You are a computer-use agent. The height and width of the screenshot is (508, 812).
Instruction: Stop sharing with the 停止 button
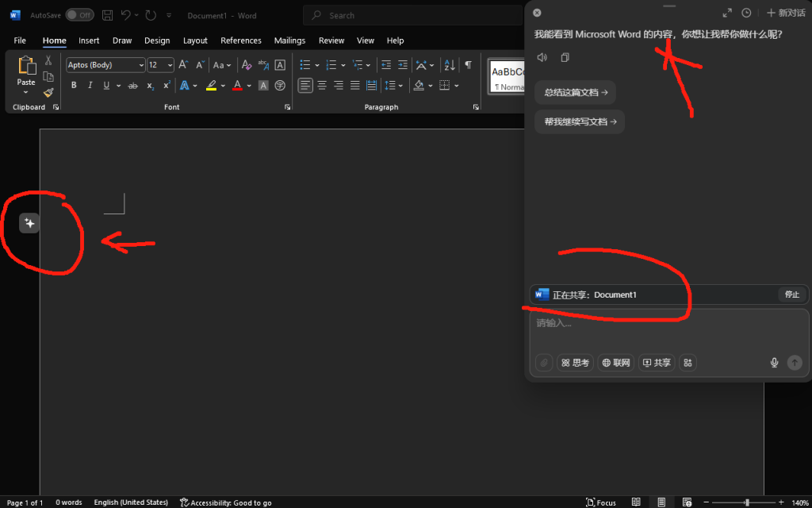(x=792, y=294)
